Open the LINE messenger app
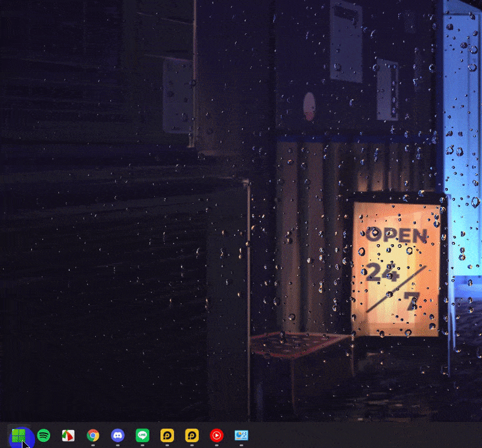482x448 pixels. (142, 435)
